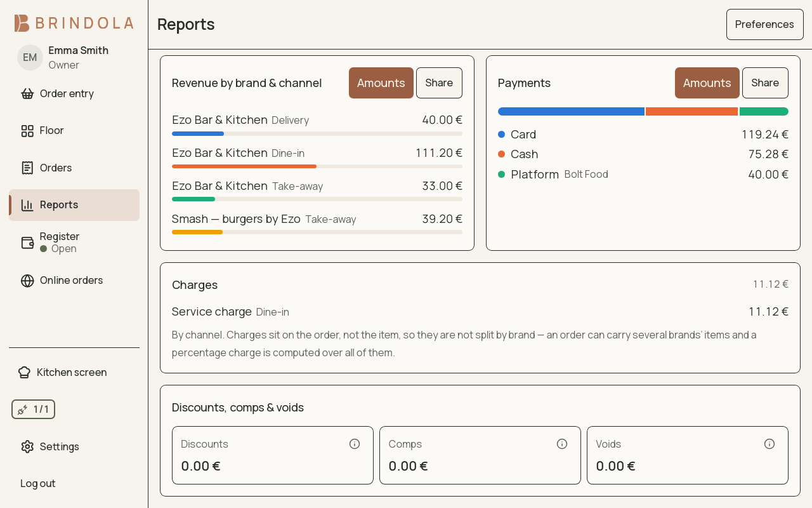The image size is (812, 508).
Task: Select Online orders in the sidebar
Action: tap(74, 281)
